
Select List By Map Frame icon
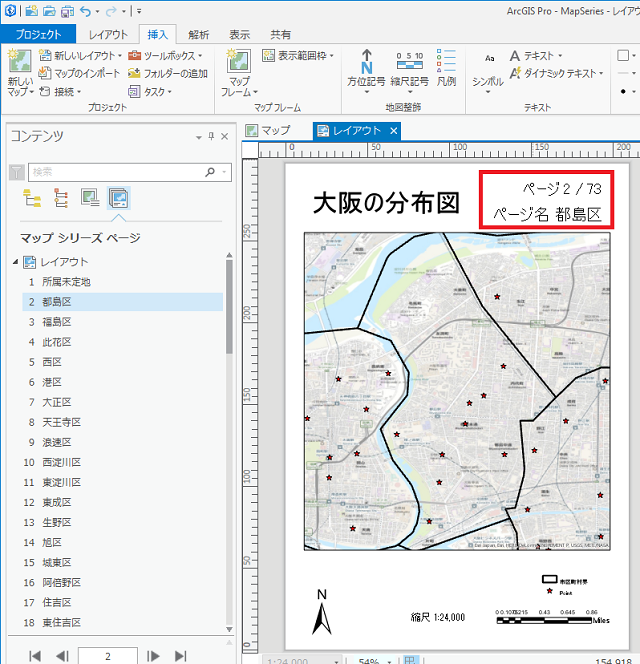[x=90, y=198]
